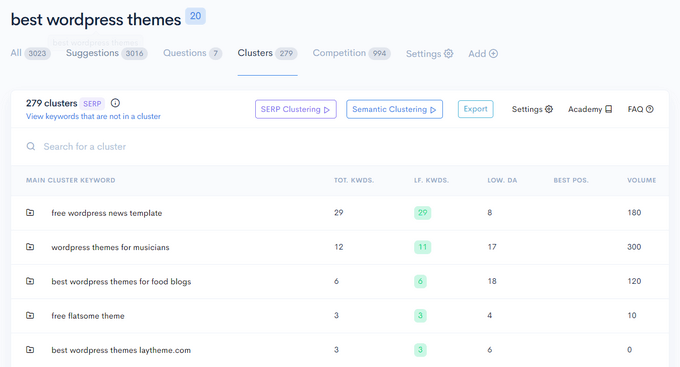Switch to the Suggestions tab

(107, 53)
